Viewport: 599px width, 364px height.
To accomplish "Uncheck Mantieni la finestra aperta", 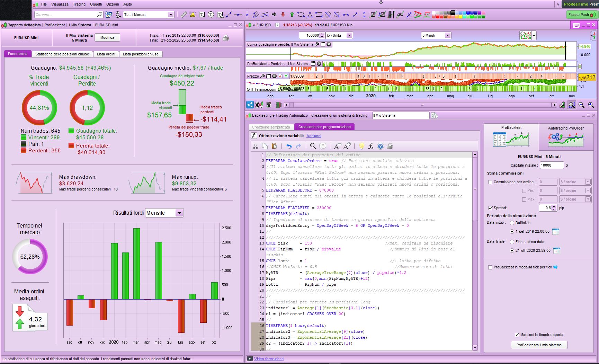I will (517, 335).
